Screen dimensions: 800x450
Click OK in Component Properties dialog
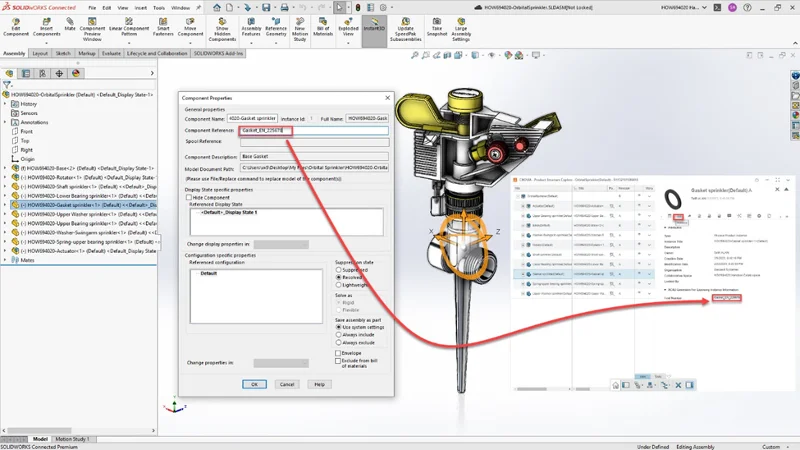(x=254, y=384)
